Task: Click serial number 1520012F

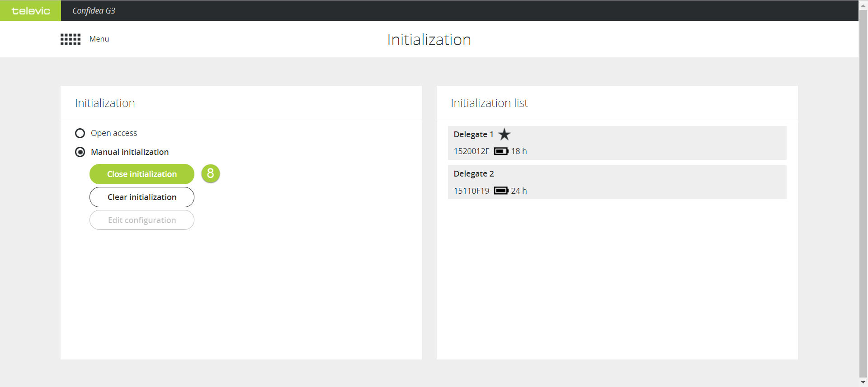Action: pyautogui.click(x=471, y=151)
